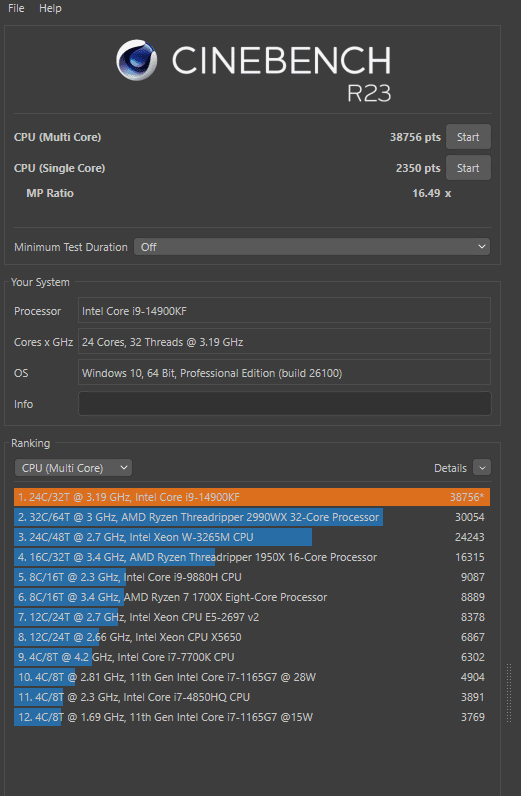Click the CPU (Single Core) label
The height and width of the screenshot is (796, 521).
(x=59, y=168)
